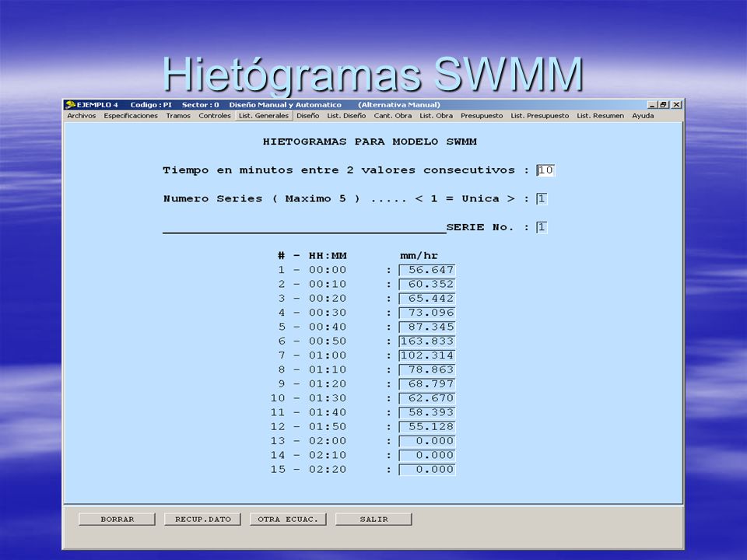
Task: Focus the minutes between values field
Action: tap(545, 170)
